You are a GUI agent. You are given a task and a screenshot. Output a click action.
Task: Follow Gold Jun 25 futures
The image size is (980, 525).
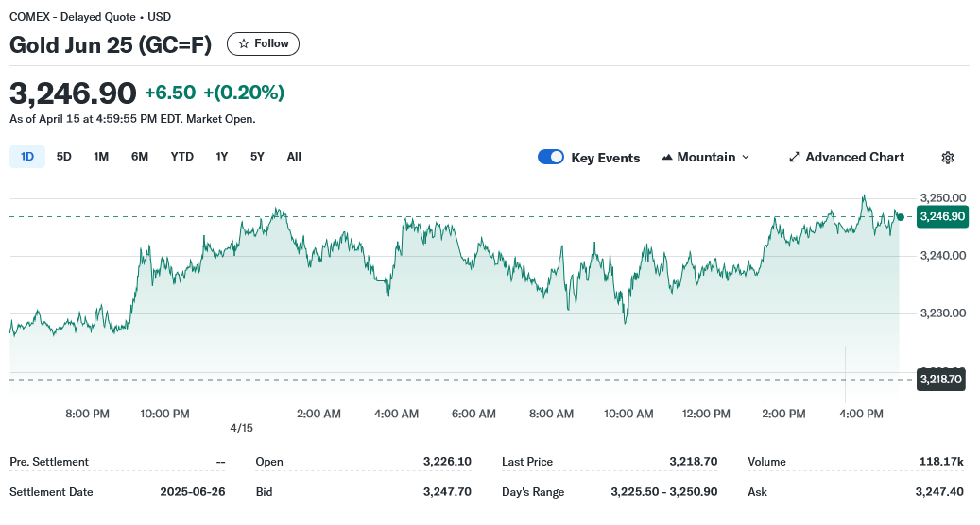tap(263, 43)
